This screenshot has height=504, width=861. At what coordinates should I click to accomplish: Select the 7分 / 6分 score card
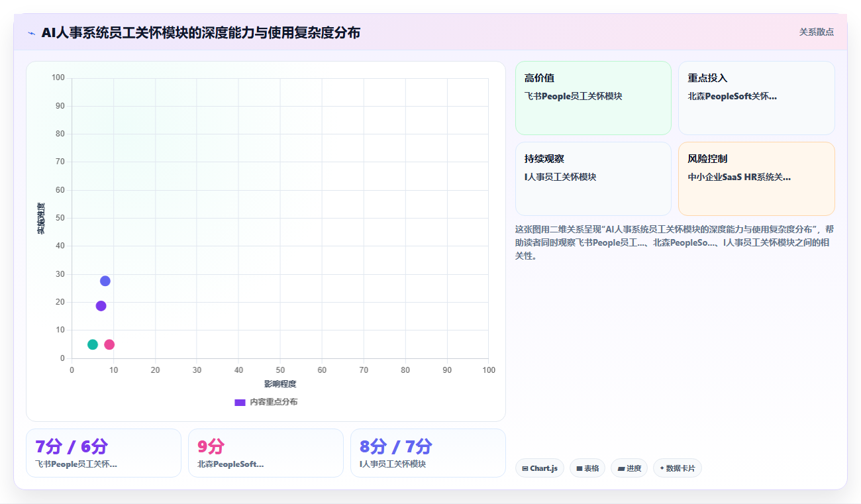pyautogui.click(x=103, y=453)
